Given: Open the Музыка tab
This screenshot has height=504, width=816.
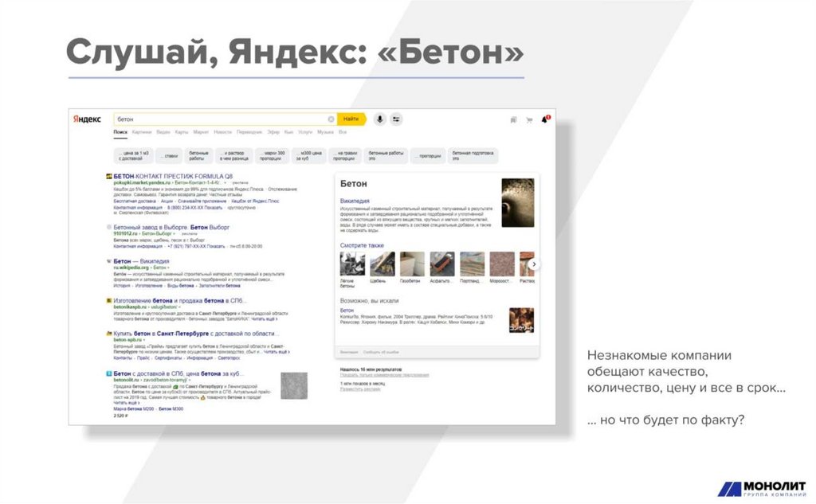Looking at the screenshot, I should pyautogui.click(x=325, y=132).
